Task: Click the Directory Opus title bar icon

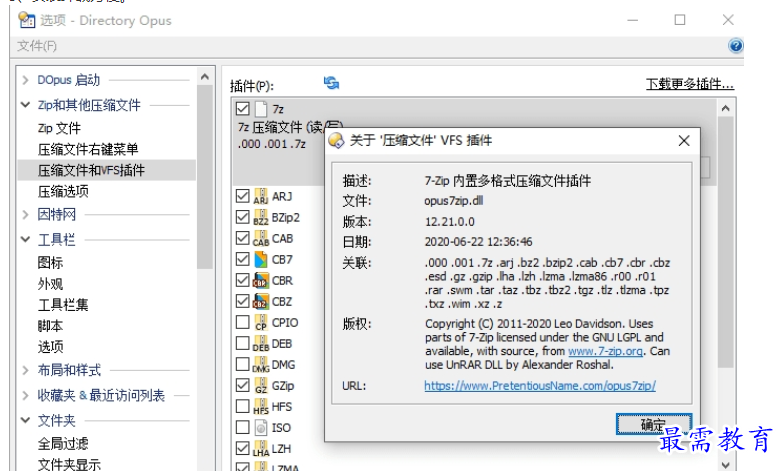Action: 26,20
